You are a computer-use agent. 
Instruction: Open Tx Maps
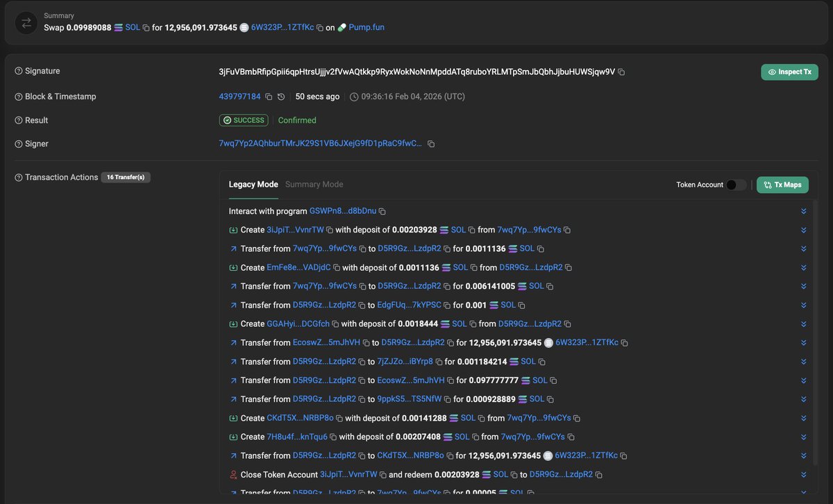(782, 185)
